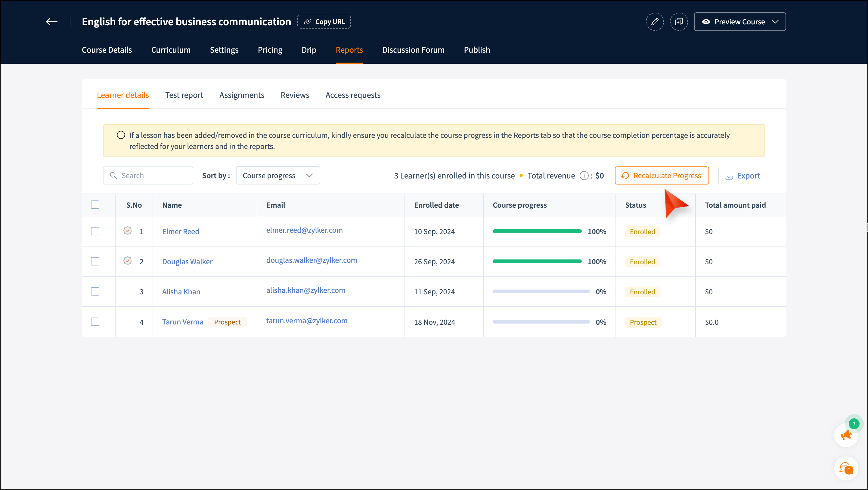Screen dimensions: 868x490
Task: Click the Total revenue info icon
Action: 584,175
